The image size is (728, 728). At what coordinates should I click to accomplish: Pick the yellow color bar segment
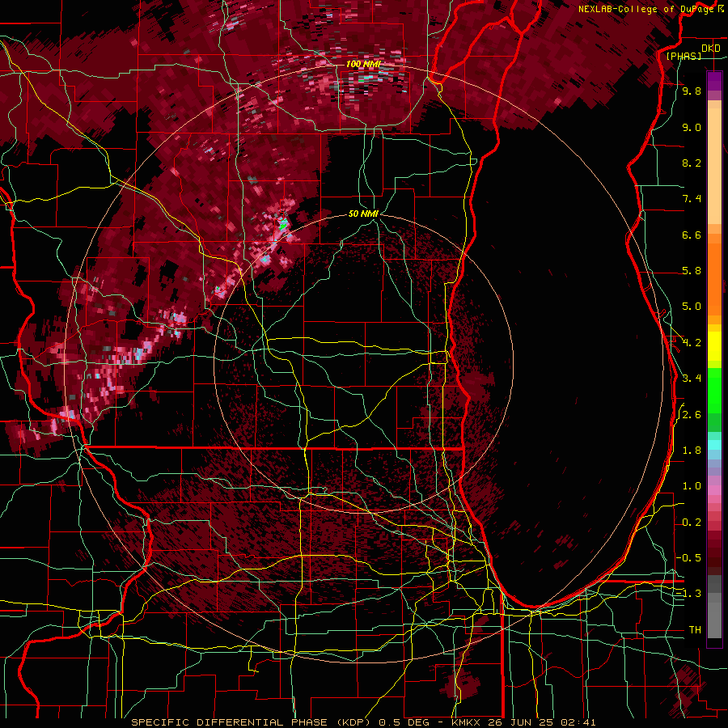pyautogui.click(x=714, y=346)
